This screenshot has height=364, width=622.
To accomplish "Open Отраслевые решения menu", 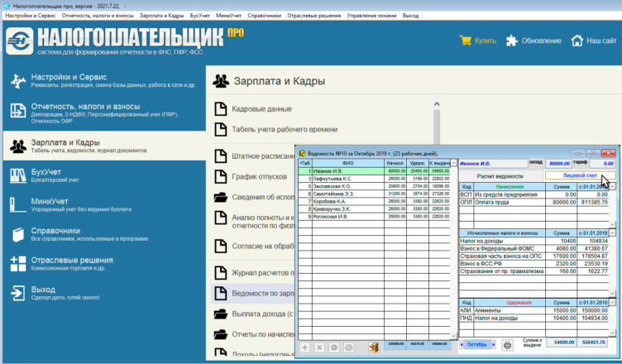I will (x=313, y=16).
